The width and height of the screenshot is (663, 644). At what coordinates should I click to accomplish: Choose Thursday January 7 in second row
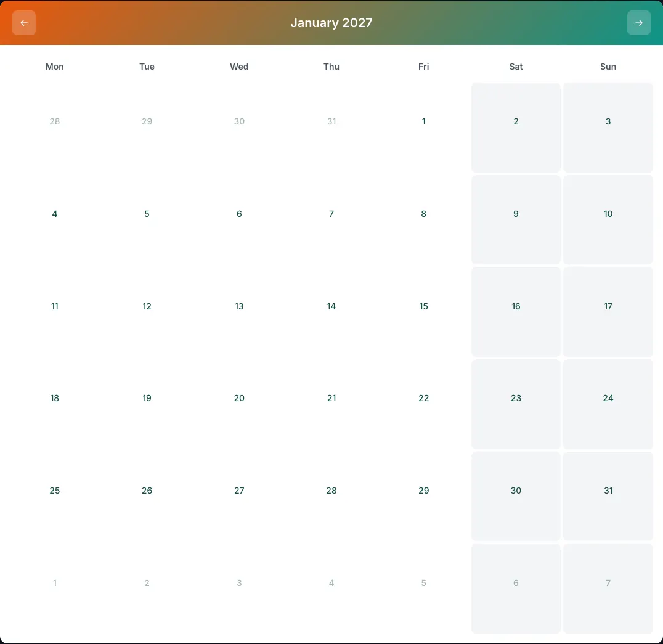tap(331, 219)
